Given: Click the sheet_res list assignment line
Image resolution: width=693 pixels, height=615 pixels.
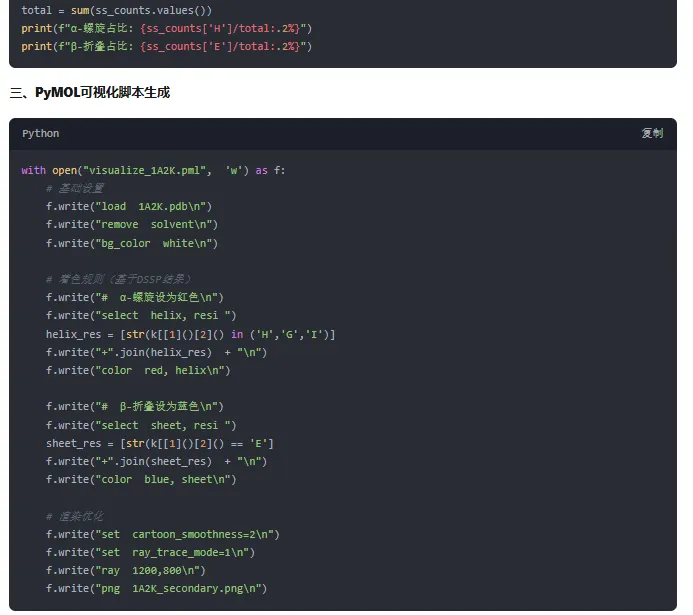Looking at the screenshot, I should click(160, 443).
